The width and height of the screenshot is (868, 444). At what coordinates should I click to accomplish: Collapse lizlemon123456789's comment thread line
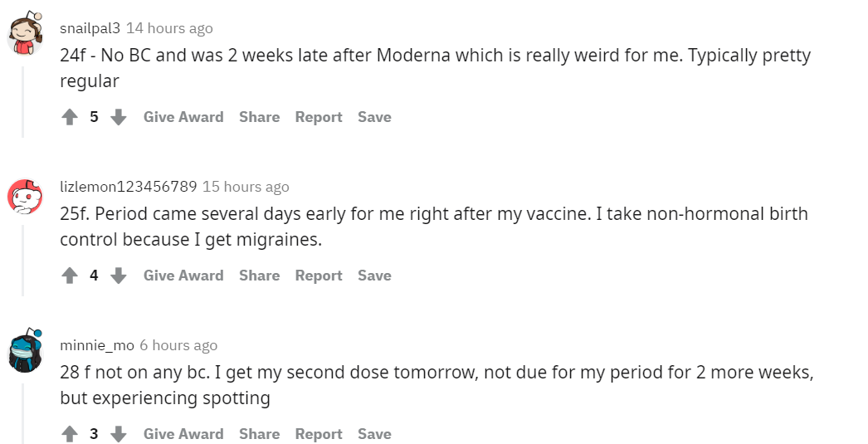22,257
